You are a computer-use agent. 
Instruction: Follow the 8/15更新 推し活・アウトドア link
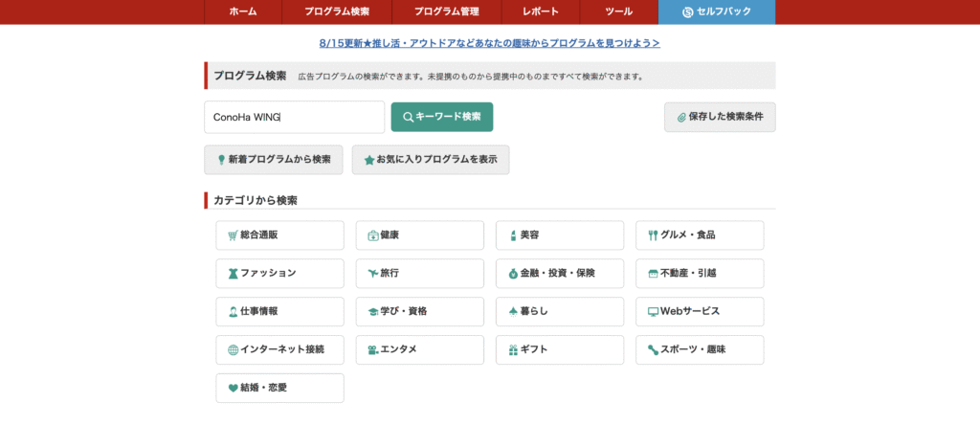click(x=489, y=43)
